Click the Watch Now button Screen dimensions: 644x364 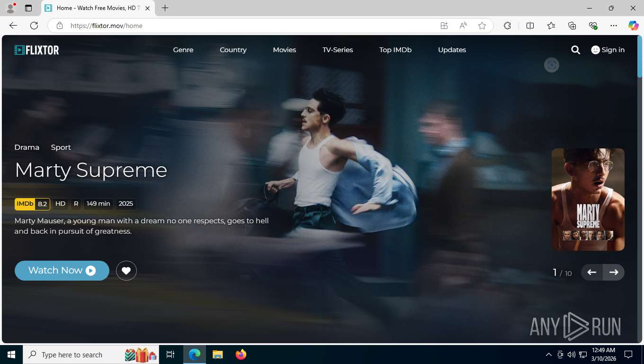[62, 271]
